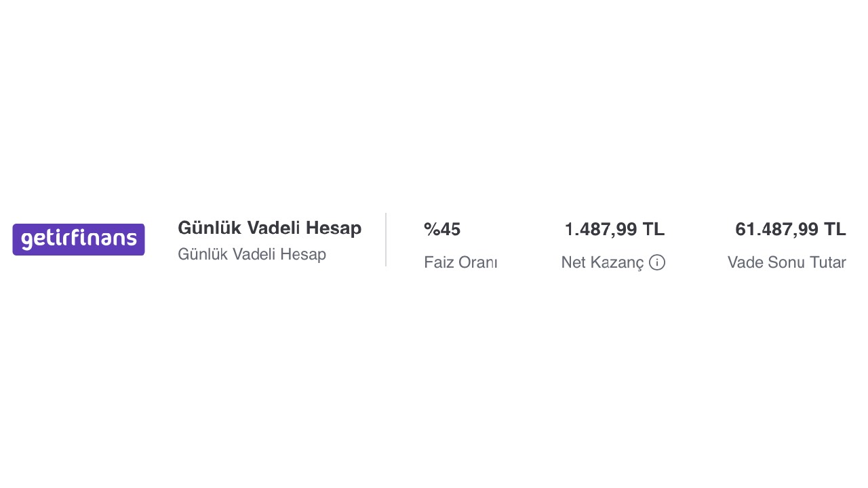Viewport: 868px width, 488px height.
Task: Click the getirfinans logo
Action: click(79, 239)
